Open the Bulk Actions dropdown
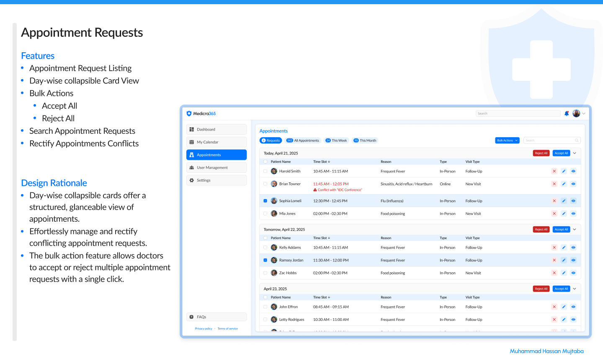The image size is (603, 364). [507, 140]
